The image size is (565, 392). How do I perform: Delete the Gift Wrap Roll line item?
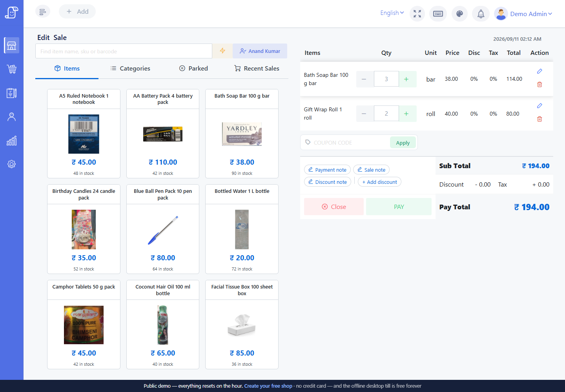[x=539, y=119]
